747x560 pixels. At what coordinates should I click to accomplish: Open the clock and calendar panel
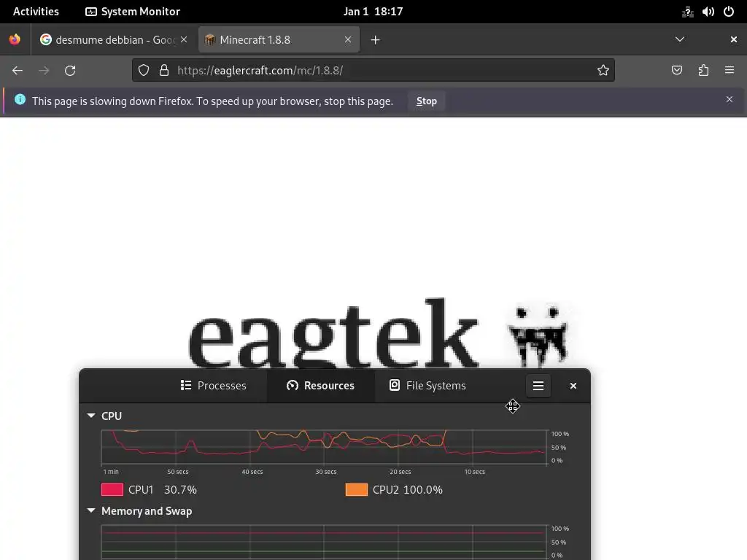click(373, 12)
